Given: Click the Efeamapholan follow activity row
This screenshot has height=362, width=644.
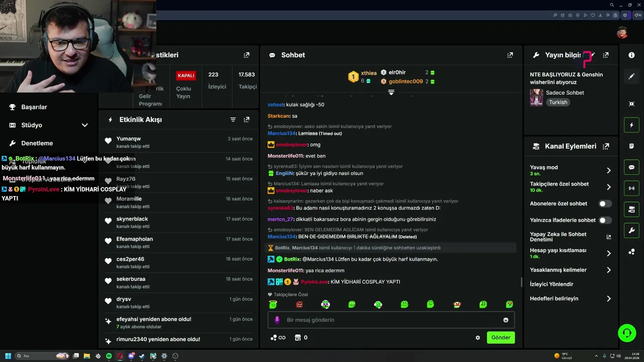Looking at the screenshot, I should 179,242.
